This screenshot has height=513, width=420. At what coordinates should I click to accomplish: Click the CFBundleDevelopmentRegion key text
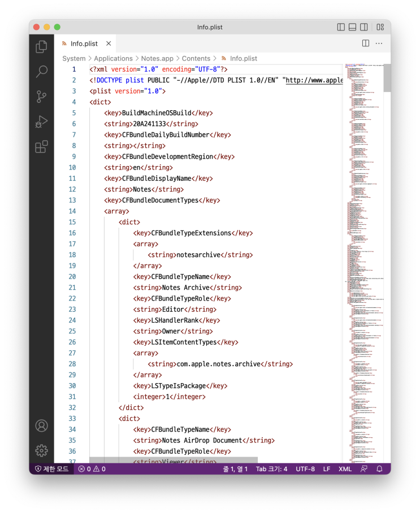coord(168,156)
